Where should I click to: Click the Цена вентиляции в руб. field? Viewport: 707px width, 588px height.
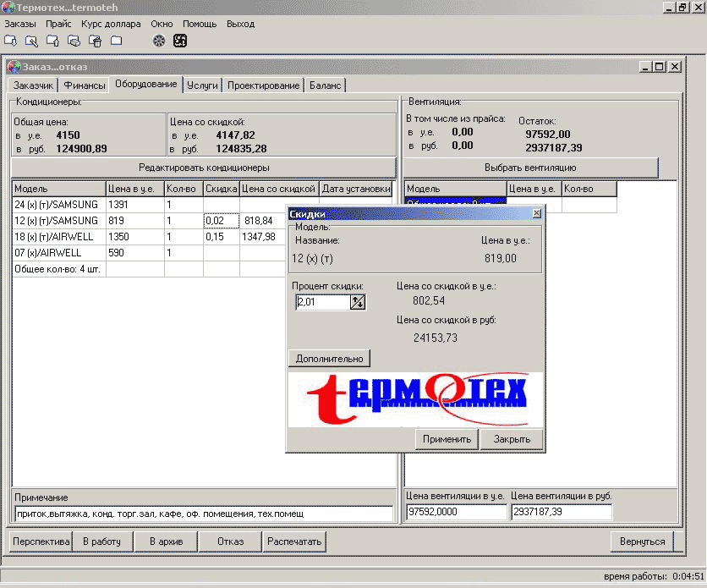pos(562,512)
